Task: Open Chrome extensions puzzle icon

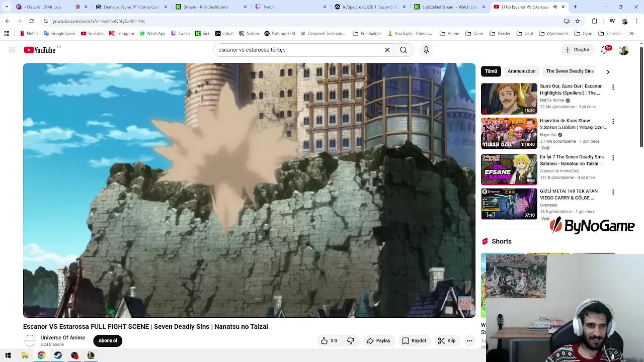Action: (595, 21)
